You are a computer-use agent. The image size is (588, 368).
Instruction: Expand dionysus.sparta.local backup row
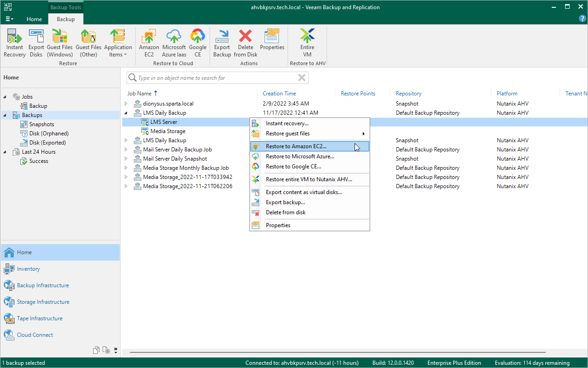127,104
